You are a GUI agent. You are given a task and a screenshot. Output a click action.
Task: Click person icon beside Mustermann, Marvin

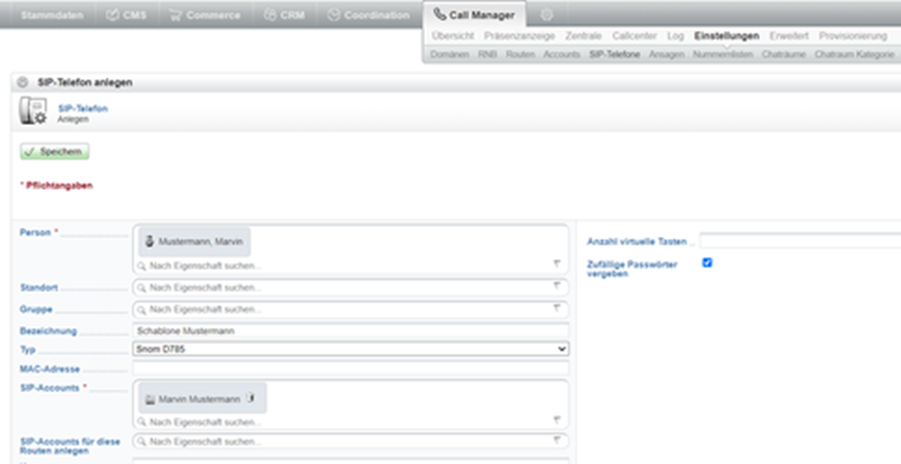[149, 241]
